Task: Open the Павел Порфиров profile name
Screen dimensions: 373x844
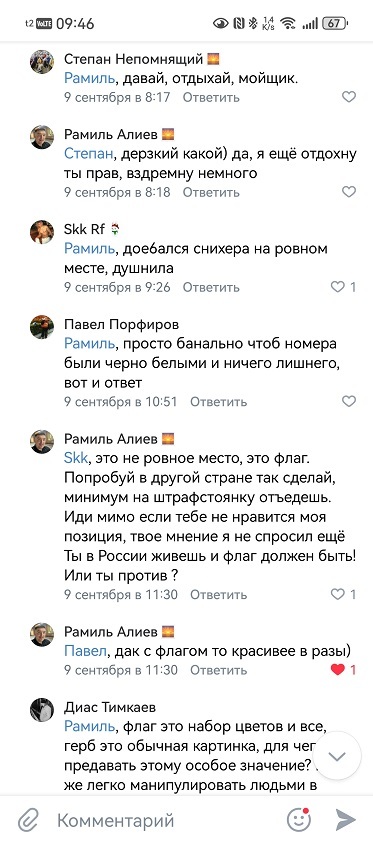Action: (x=122, y=325)
